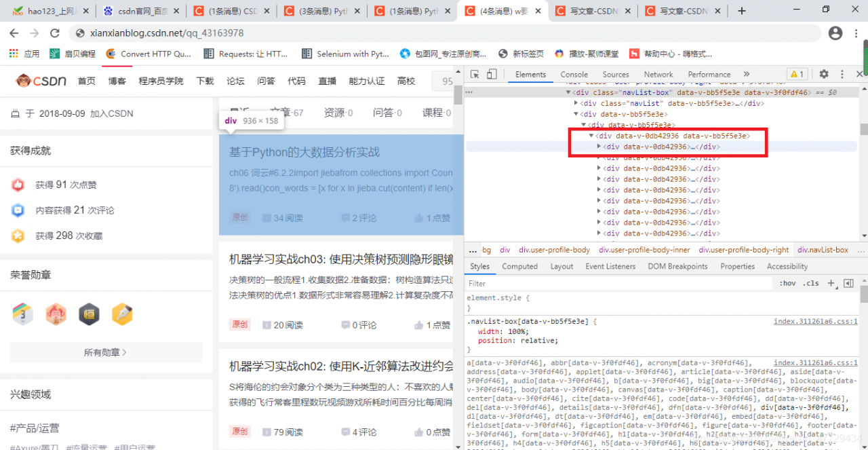Switch to the Network tab
The height and width of the screenshot is (450, 868).
[x=658, y=75]
